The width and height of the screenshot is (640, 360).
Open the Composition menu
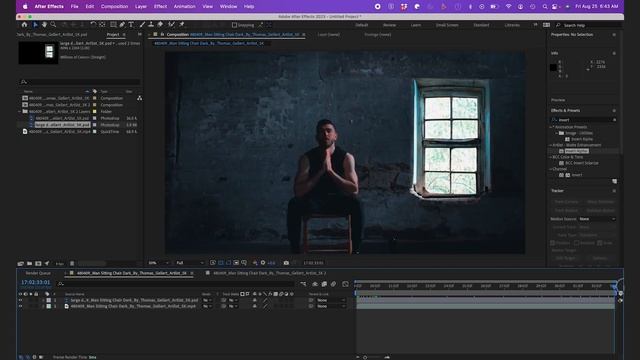[114, 7]
